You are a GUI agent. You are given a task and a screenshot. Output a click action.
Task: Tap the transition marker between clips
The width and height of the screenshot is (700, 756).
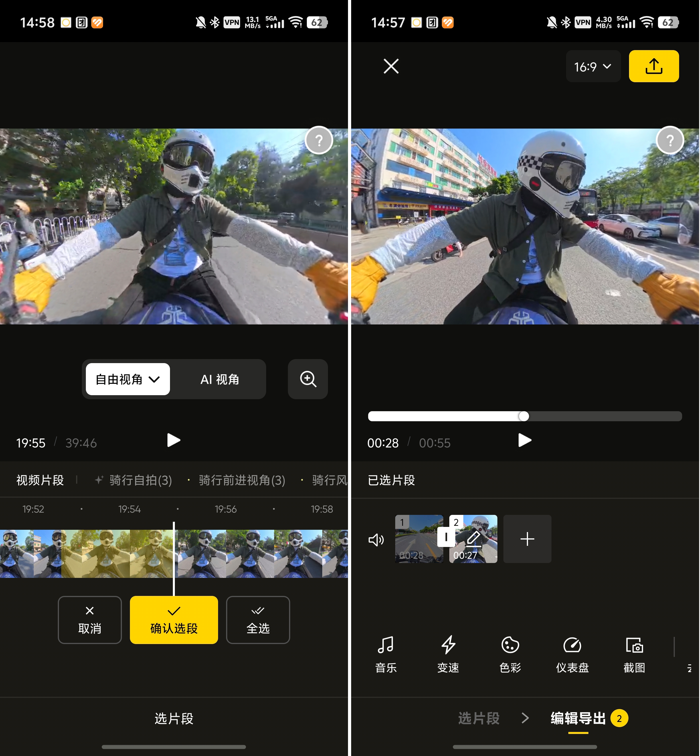(446, 537)
